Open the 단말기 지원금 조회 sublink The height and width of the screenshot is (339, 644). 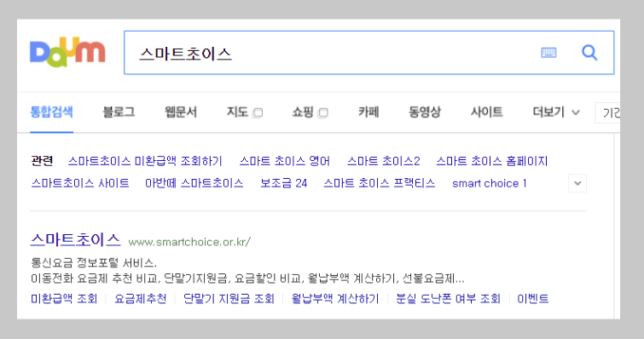[229, 298]
